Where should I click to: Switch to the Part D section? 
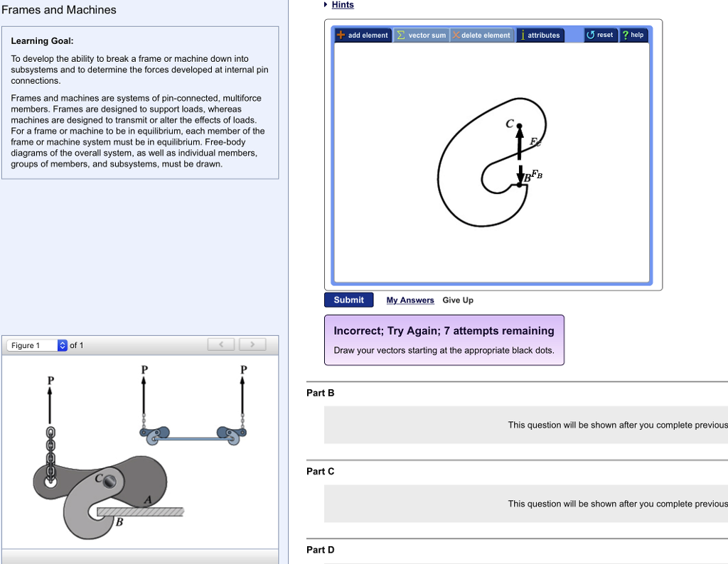(x=320, y=549)
